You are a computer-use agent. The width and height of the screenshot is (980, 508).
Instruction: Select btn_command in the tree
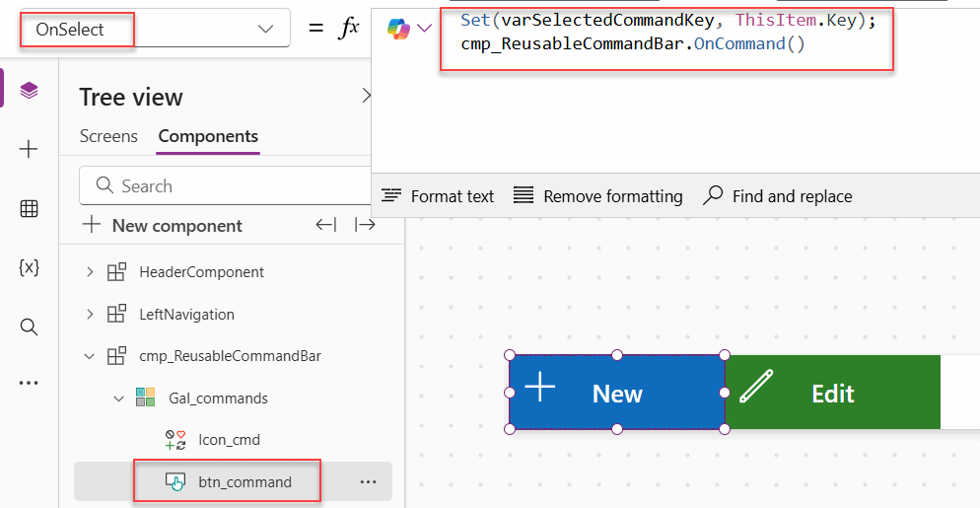point(245,481)
